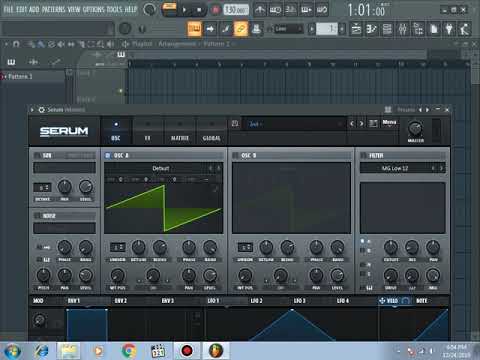The height and width of the screenshot is (360, 480).
Task: Switch to Serum OSC tab
Action: coord(116,131)
